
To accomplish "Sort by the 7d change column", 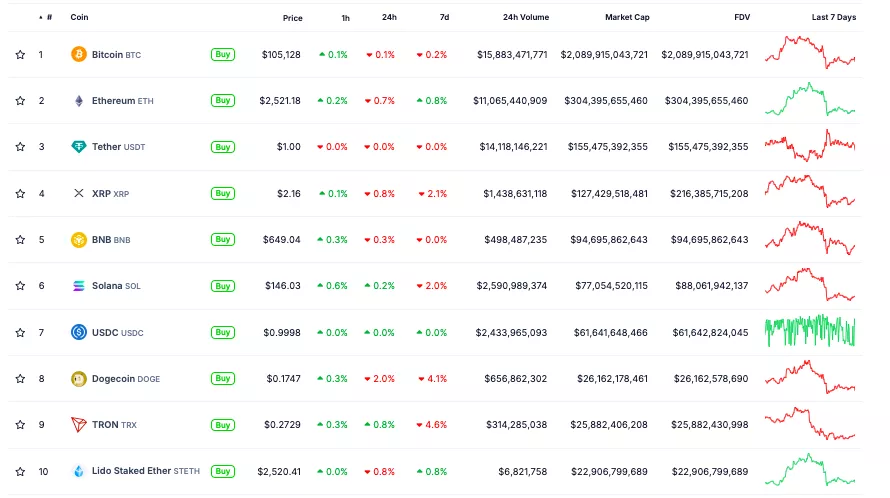I will click(444, 18).
